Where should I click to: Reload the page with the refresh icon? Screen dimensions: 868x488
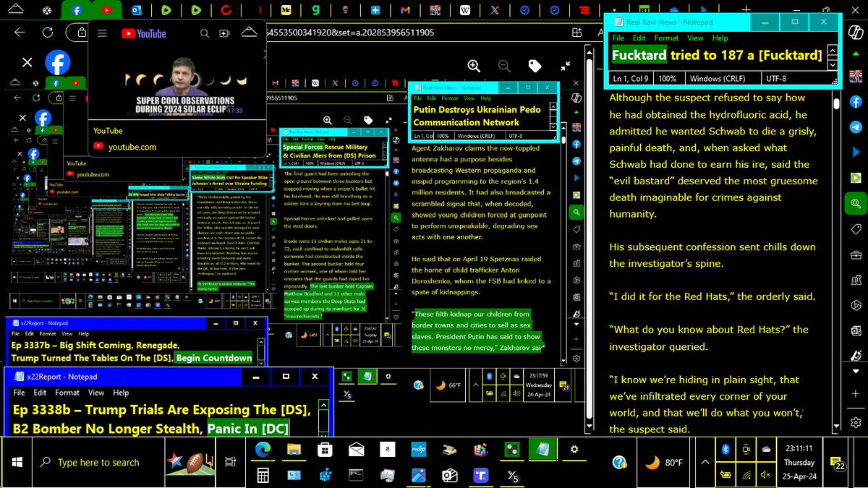(x=47, y=33)
